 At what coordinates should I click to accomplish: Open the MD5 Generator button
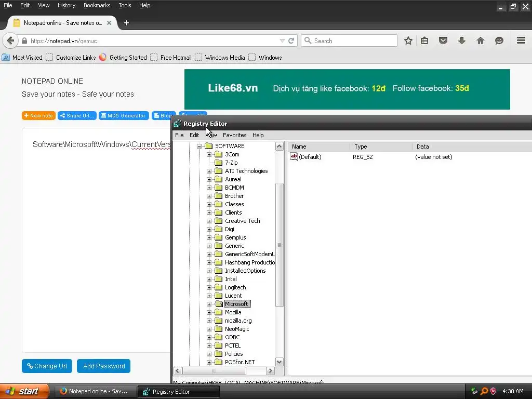tap(124, 116)
